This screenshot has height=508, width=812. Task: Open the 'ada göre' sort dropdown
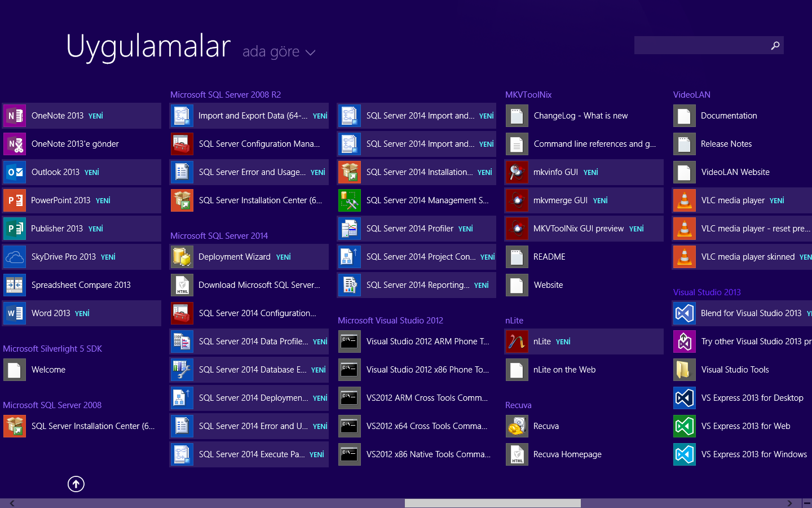point(279,52)
